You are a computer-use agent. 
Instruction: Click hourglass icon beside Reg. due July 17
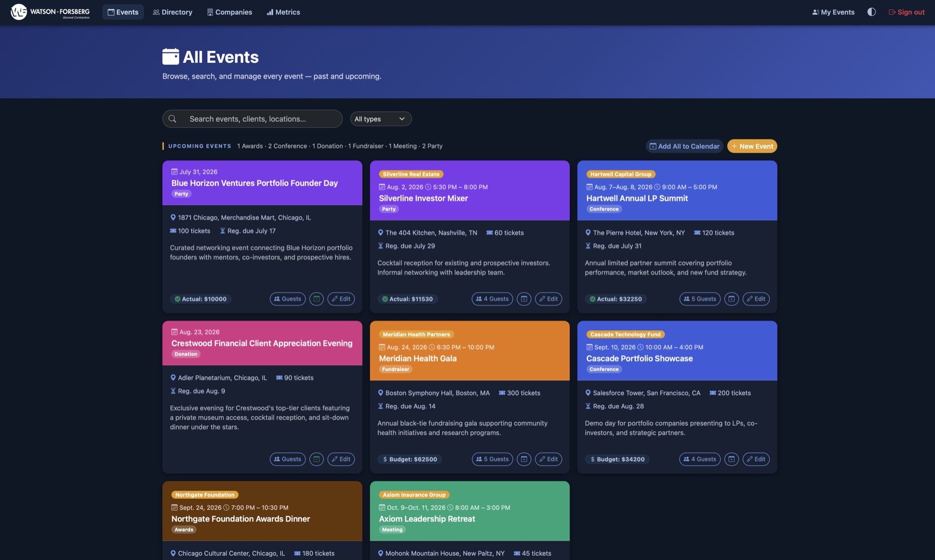coord(222,231)
